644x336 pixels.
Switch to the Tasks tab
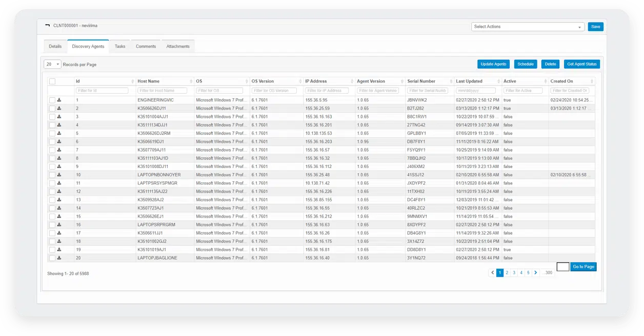(120, 47)
